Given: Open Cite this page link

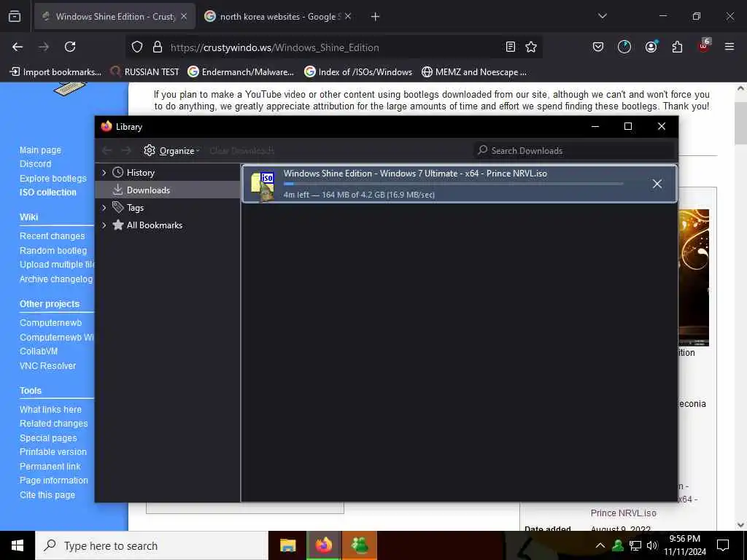Looking at the screenshot, I should [47, 495].
